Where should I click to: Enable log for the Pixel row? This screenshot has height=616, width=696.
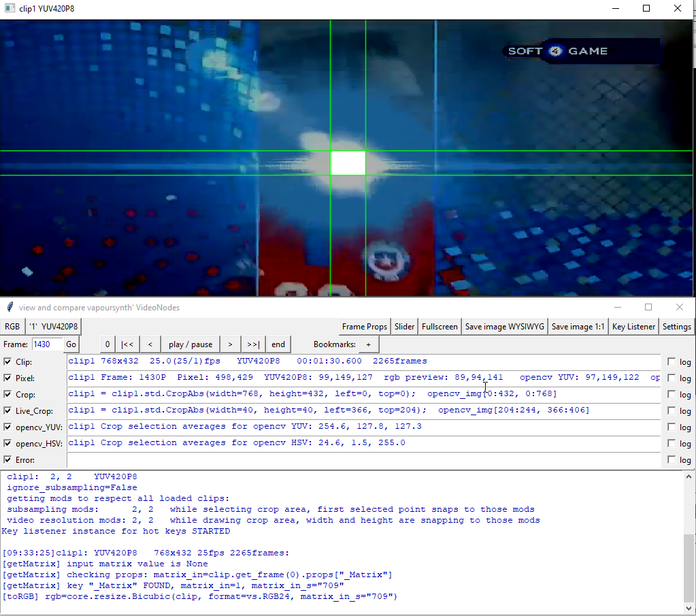point(672,378)
